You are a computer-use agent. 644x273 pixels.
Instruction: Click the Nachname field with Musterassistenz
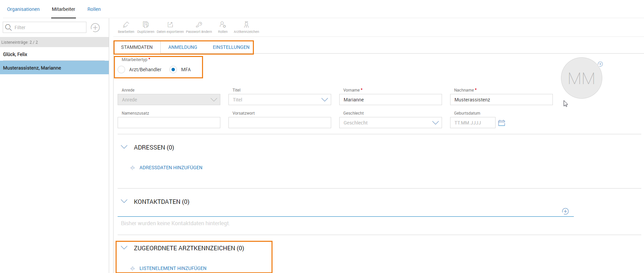(501, 100)
